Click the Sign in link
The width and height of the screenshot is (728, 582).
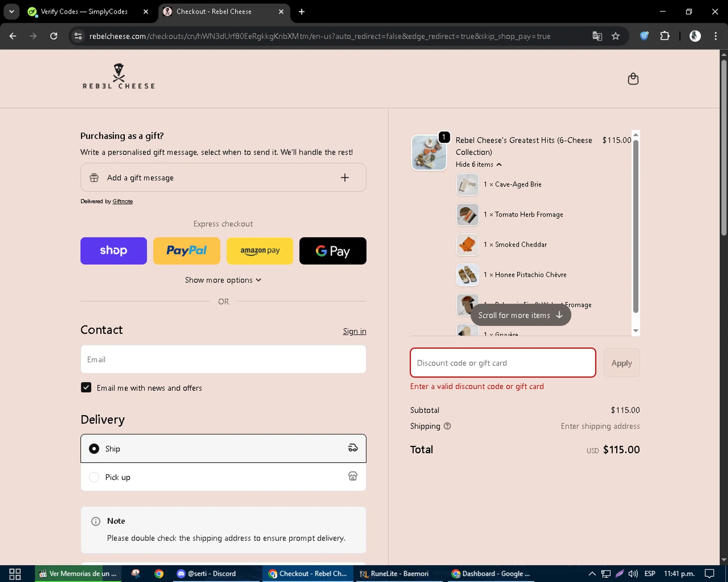[x=354, y=331]
